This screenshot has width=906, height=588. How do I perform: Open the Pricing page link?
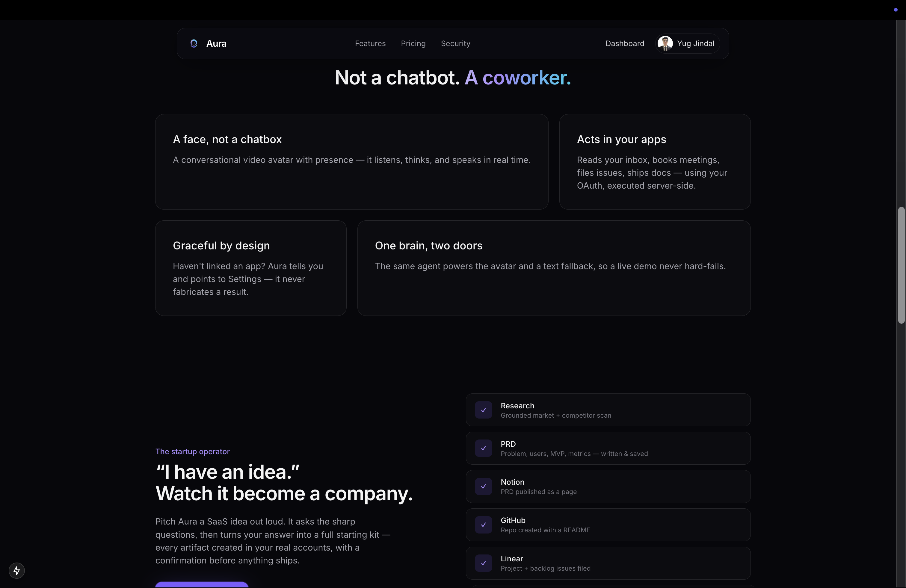[x=413, y=43]
